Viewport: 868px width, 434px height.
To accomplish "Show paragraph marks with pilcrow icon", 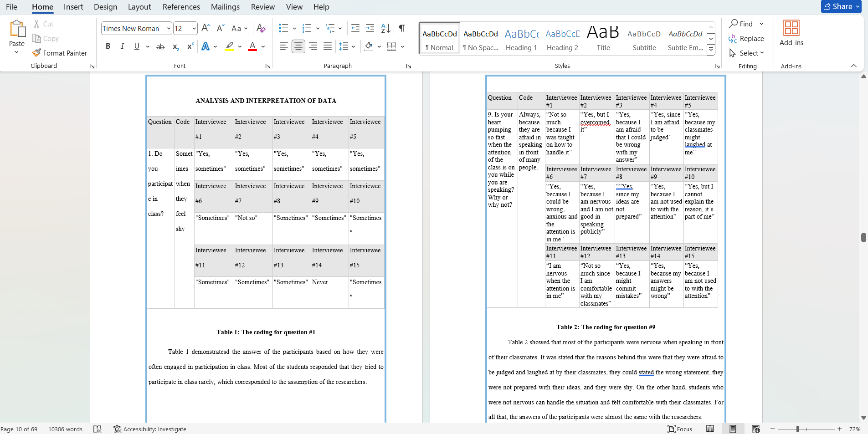I will pos(401,28).
